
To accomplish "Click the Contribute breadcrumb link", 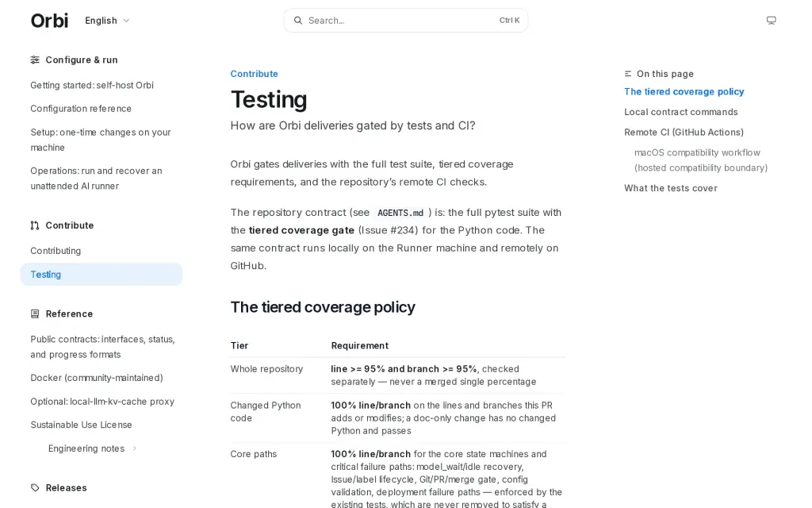I will (255, 74).
